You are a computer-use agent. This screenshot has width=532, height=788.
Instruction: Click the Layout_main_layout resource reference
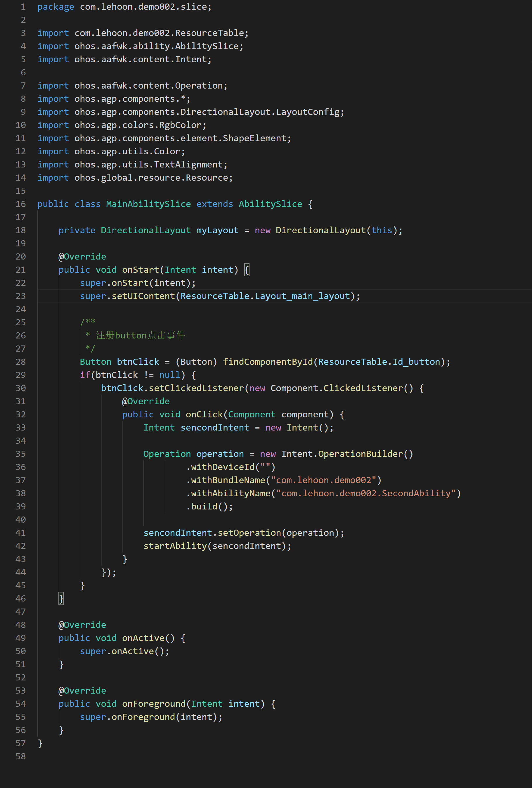(302, 296)
